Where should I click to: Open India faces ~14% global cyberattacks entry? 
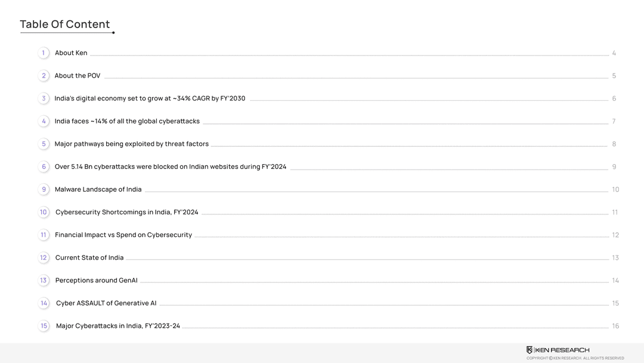(x=127, y=121)
